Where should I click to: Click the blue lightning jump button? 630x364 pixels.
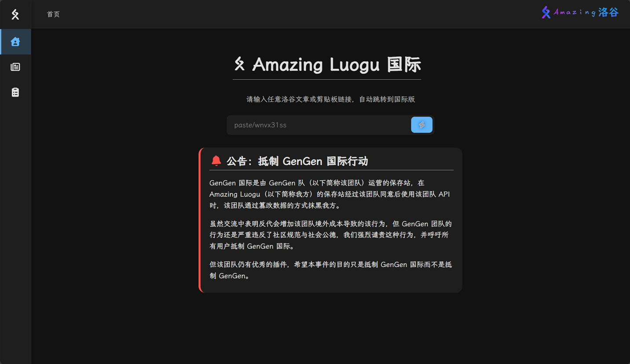[x=421, y=125]
